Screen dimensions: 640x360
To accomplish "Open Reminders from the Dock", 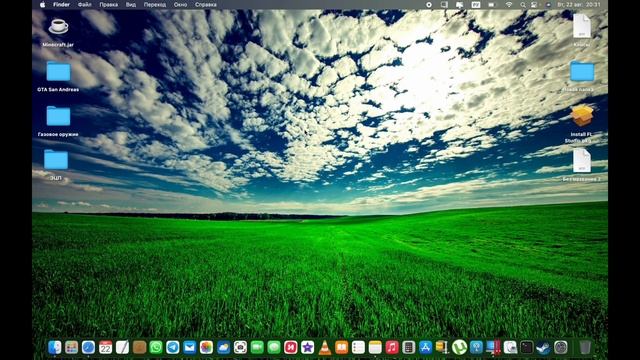I will 358,347.
